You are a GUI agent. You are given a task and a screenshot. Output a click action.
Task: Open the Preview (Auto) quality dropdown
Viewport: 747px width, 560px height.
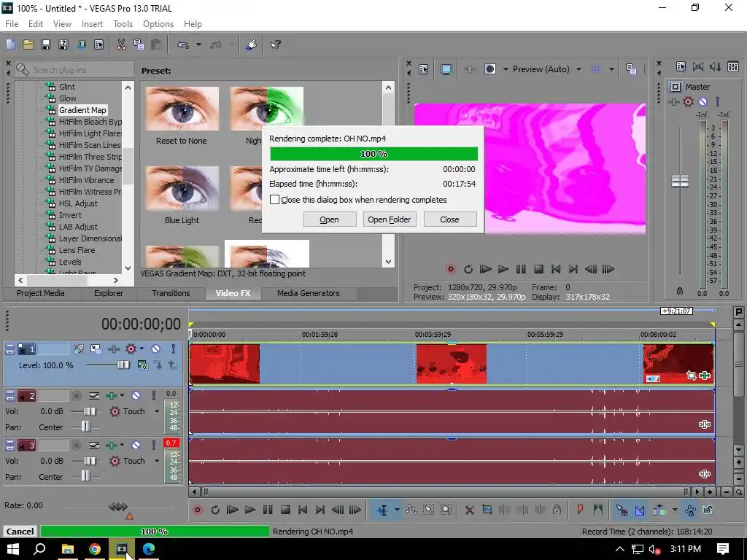(x=578, y=69)
